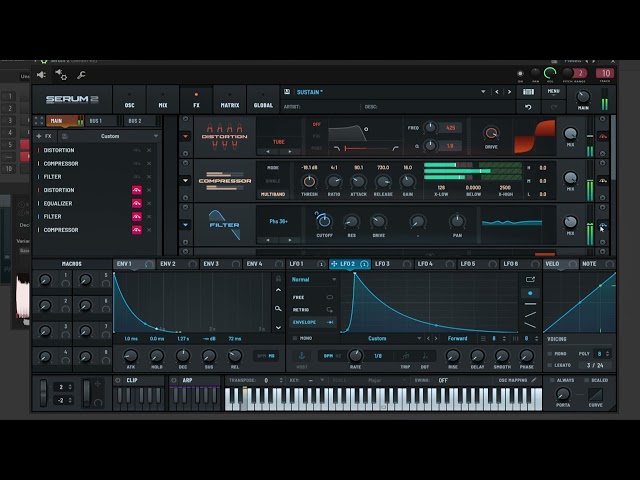The height and width of the screenshot is (480, 640).
Task: Click the LFO export shape icon
Action: (x=530, y=279)
